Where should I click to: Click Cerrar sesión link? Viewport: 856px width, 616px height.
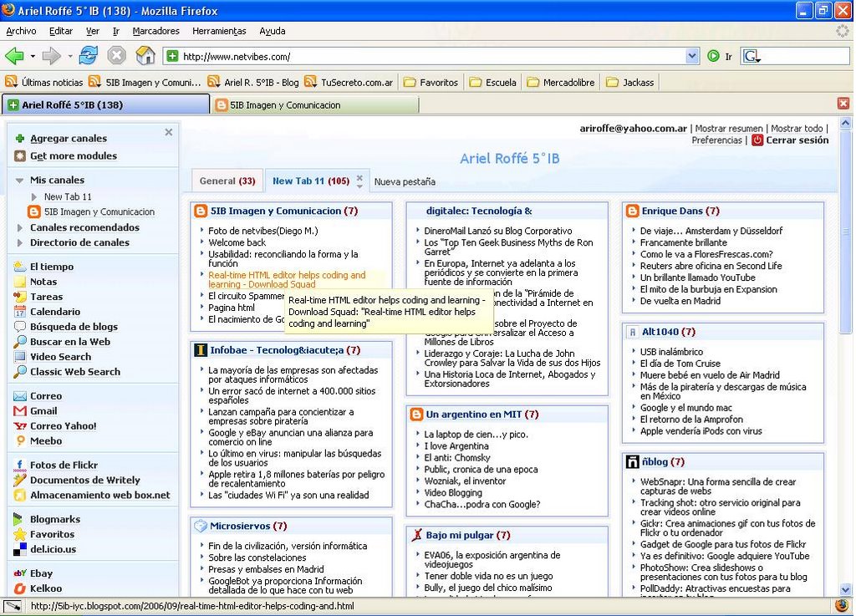(x=797, y=140)
